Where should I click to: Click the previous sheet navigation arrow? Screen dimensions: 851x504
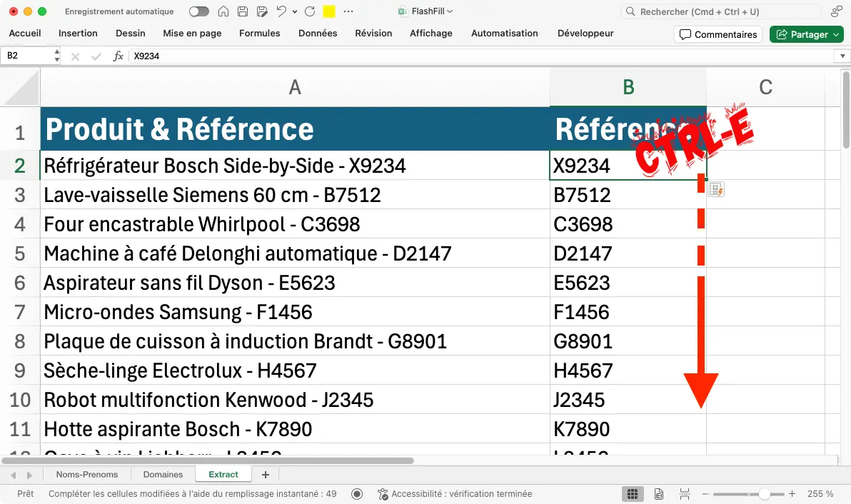(13, 475)
